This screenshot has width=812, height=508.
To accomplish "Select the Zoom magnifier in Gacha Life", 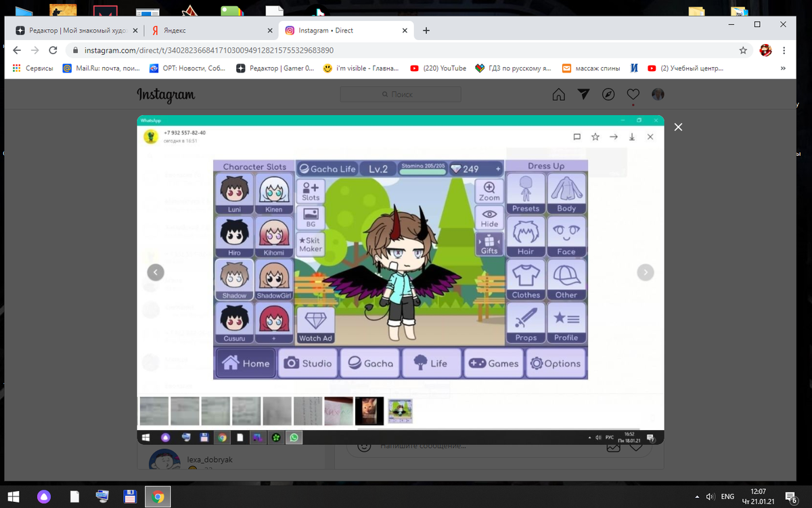I will (489, 190).
